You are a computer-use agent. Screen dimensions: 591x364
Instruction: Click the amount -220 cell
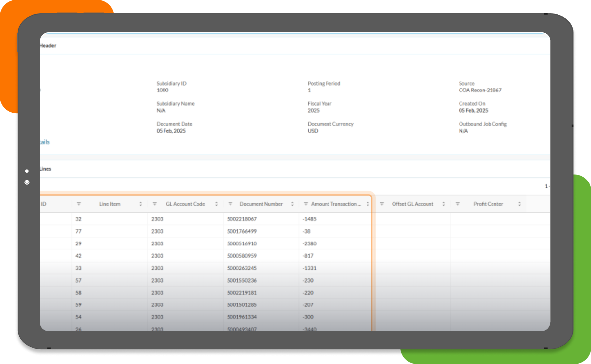coord(308,293)
